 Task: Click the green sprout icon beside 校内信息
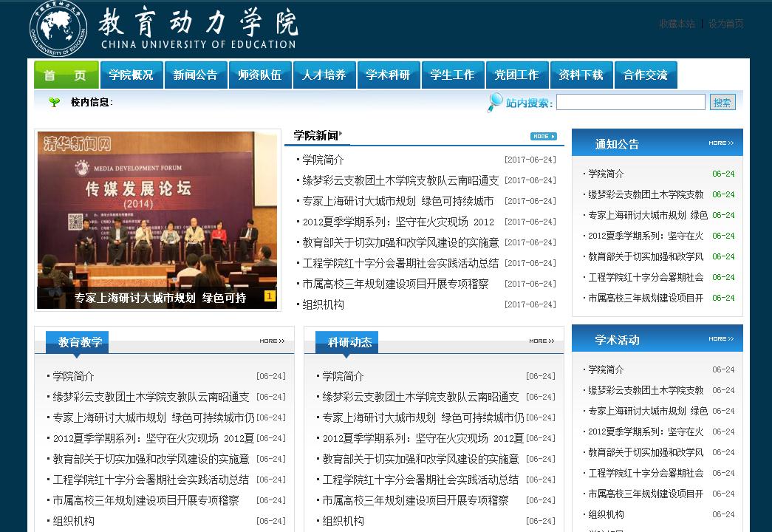click(54, 103)
